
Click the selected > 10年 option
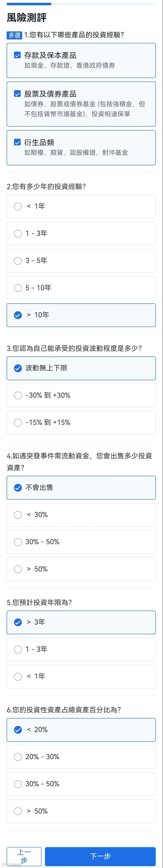point(81,315)
